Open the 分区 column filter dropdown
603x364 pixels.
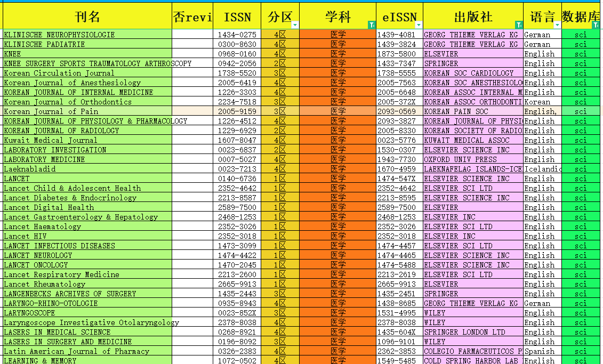point(295,25)
